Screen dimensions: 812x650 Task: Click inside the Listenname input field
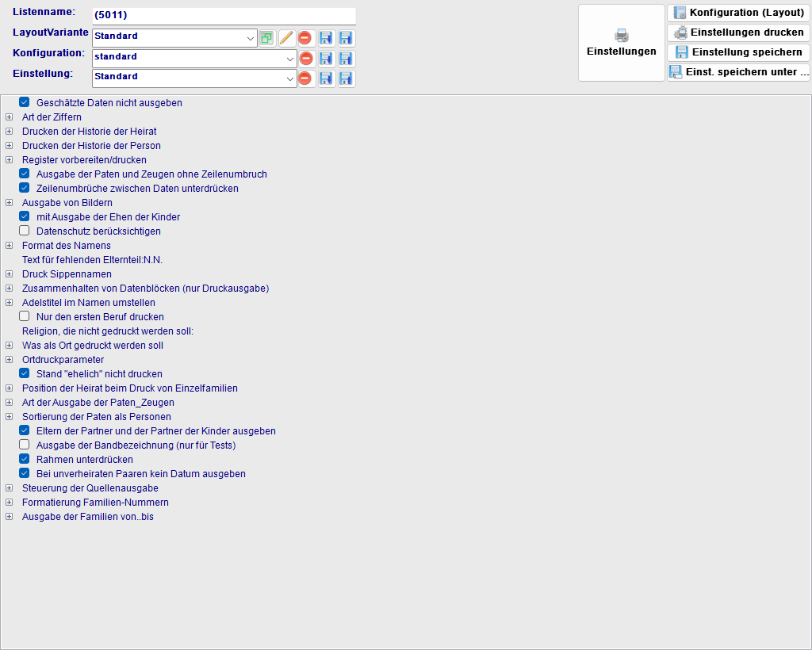(224, 13)
